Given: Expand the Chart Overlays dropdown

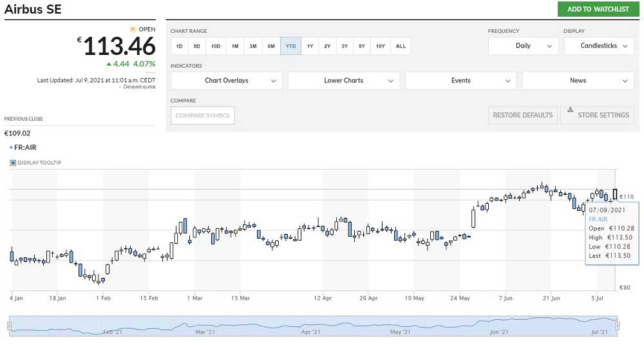Looking at the screenshot, I should (x=226, y=81).
